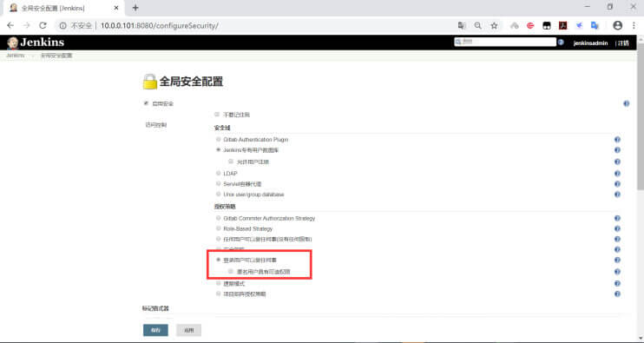This screenshot has height=343, width=644.
Task: Open help for Role-Based Strategy row
Action: [617, 228]
